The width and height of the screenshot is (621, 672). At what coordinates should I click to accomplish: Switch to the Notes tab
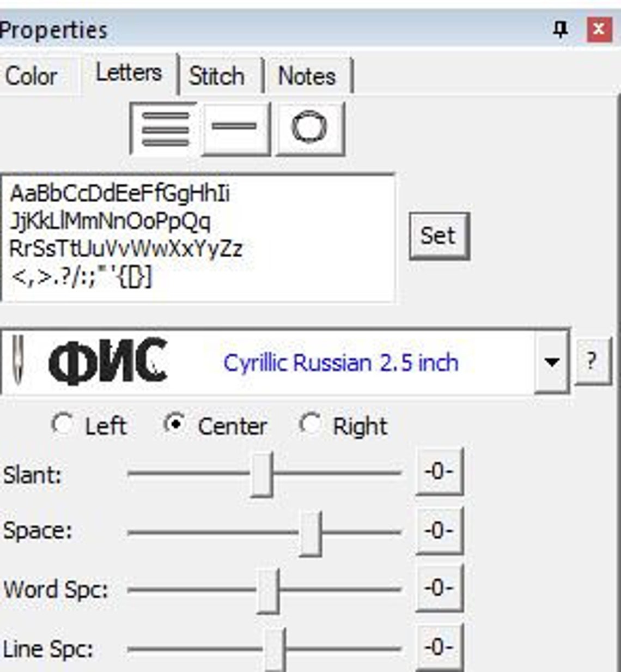[307, 75]
